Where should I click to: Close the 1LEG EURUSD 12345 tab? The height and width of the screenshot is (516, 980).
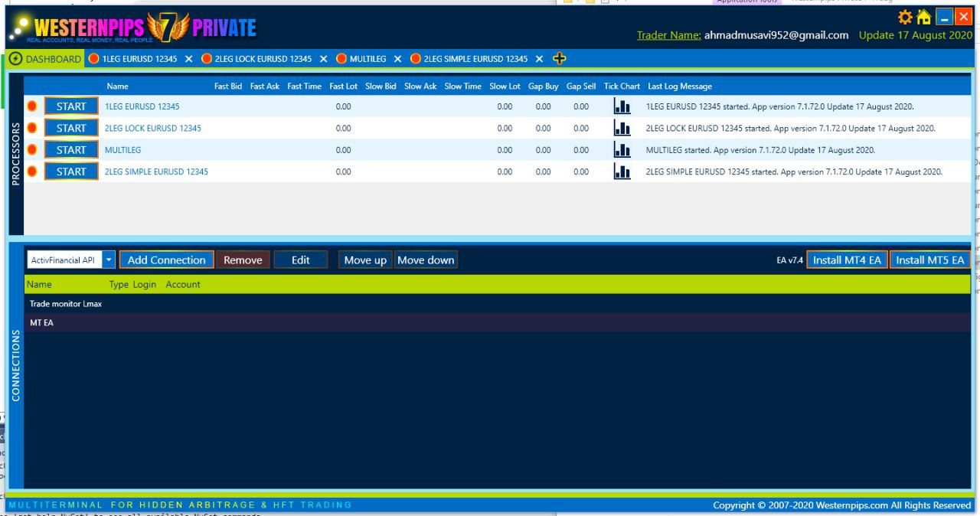(x=188, y=59)
